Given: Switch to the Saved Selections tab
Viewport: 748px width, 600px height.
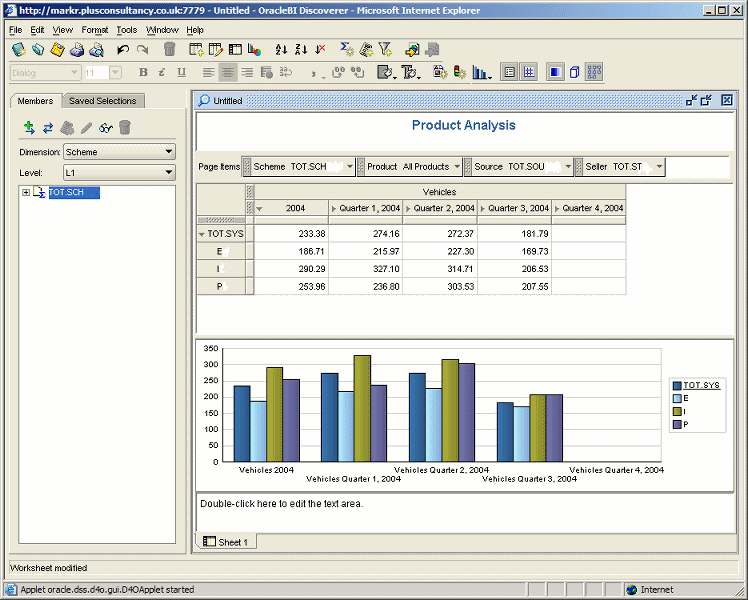Looking at the screenshot, I should tap(102, 101).
